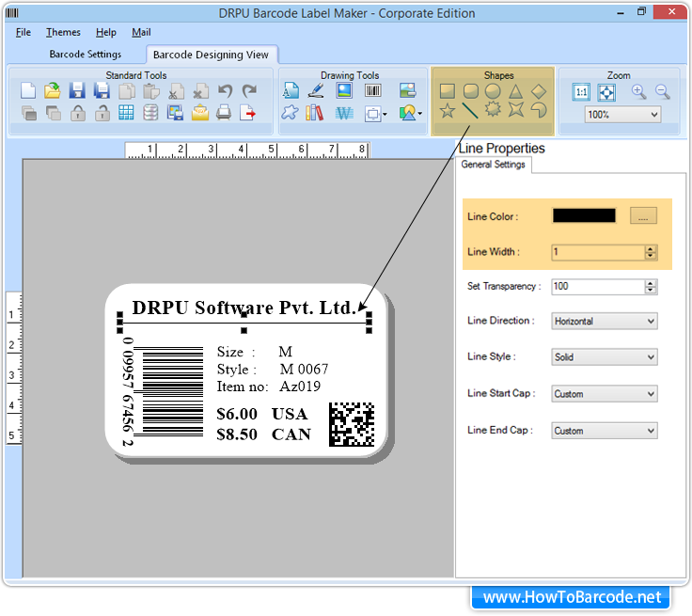Select the Text drawing tool
Image resolution: width=692 pixels, height=616 pixels.
tap(291, 90)
